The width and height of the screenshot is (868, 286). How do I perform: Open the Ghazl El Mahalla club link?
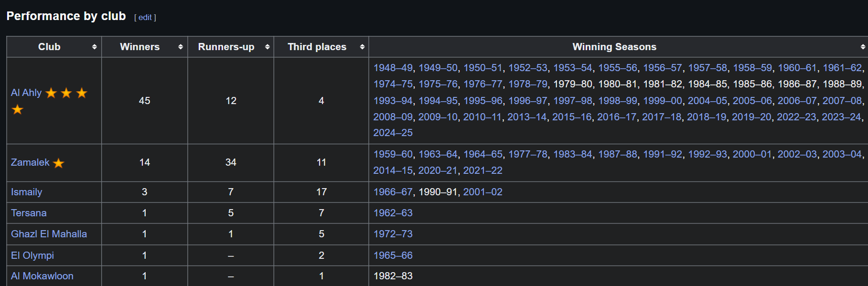click(49, 234)
